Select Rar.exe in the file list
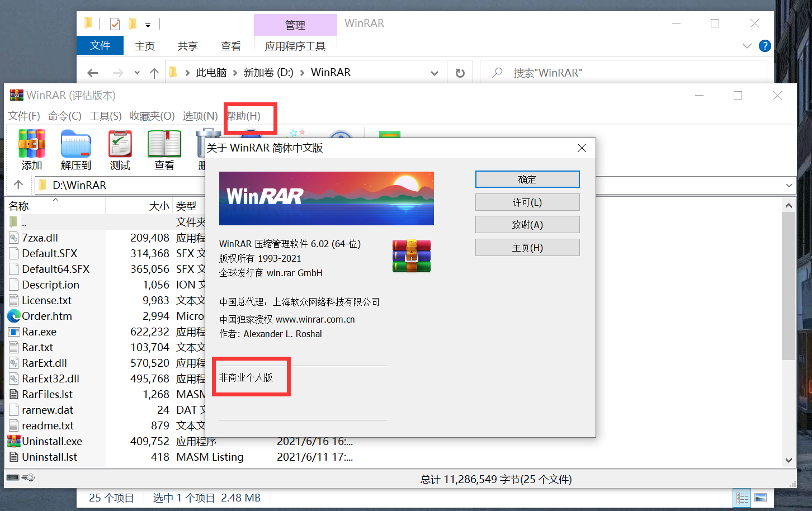 pos(39,332)
